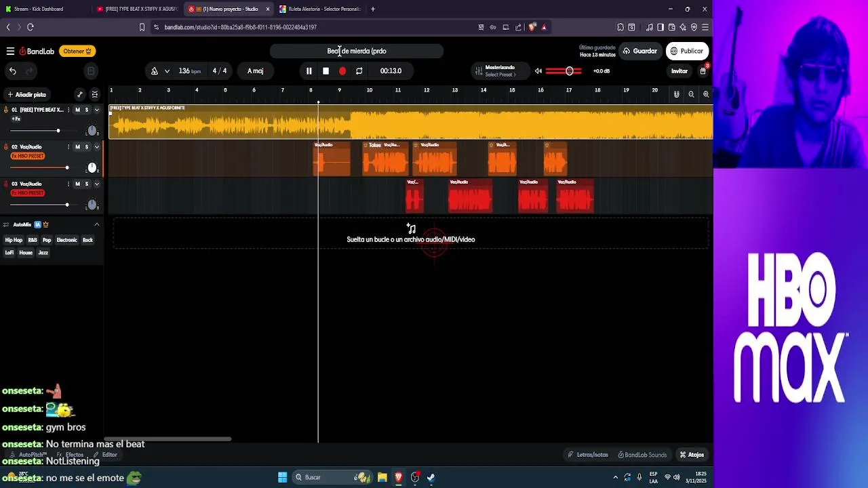Open the Windows Start menu
Viewport: 868px width, 488px height.
(282, 477)
